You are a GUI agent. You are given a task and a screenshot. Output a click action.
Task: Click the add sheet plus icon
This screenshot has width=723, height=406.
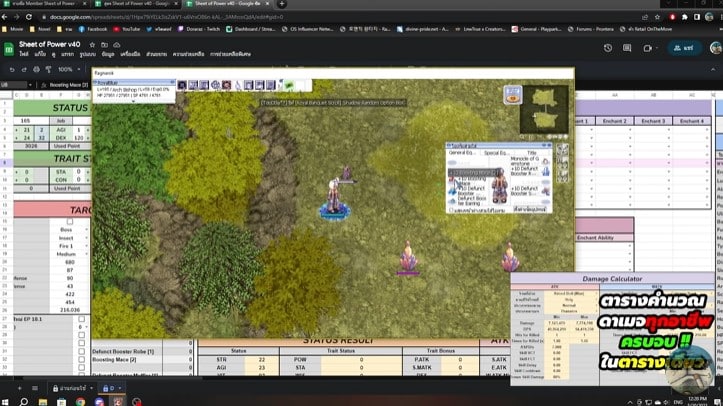(19, 388)
